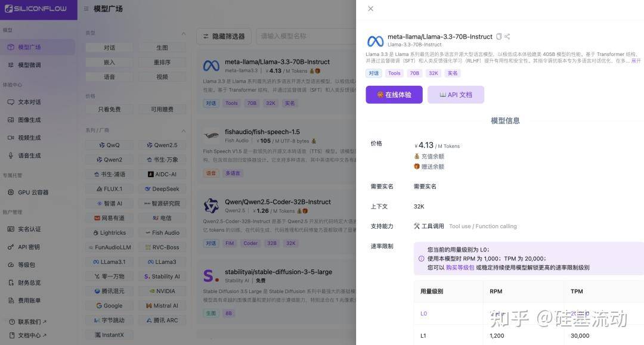Screen dimensions: 644x345
Task: Filter by LLama3.1 series
Action: (109, 262)
